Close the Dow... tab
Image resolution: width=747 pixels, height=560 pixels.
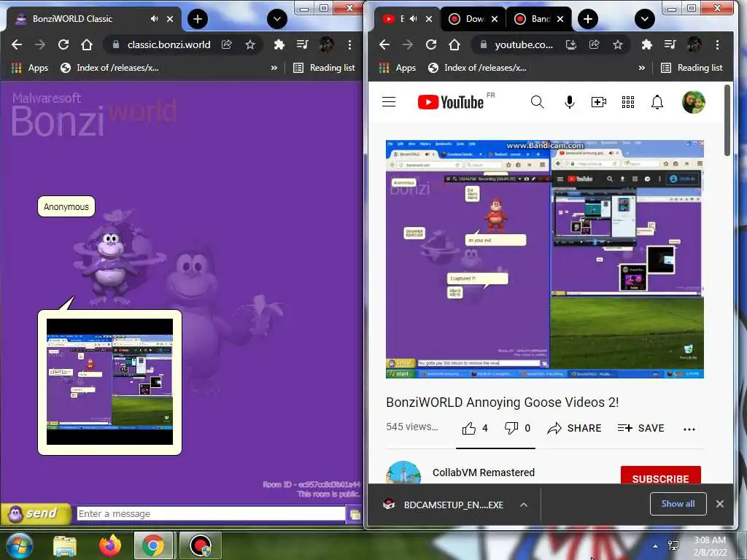pos(495,19)
